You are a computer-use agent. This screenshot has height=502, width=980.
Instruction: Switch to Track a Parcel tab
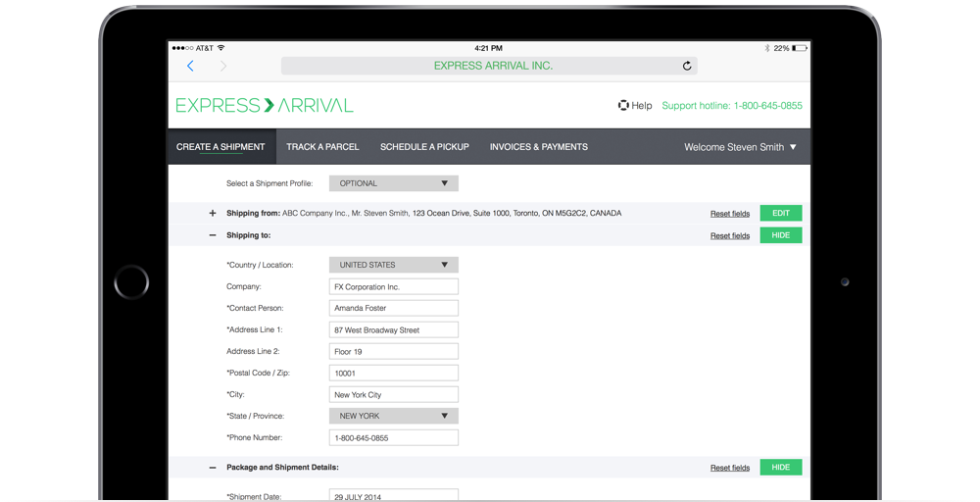coord(322,147)
